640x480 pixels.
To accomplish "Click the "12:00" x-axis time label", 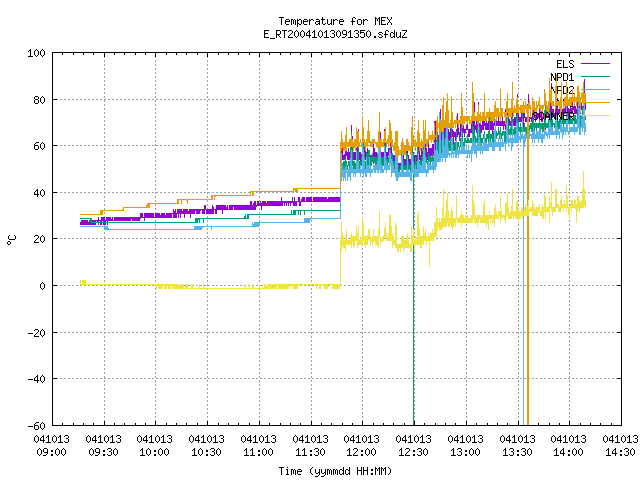I will (x=362, y=452).
